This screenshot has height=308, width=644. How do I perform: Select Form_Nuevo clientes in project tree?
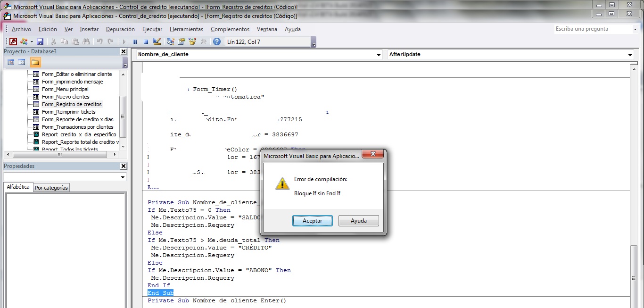tap(66, 97)
